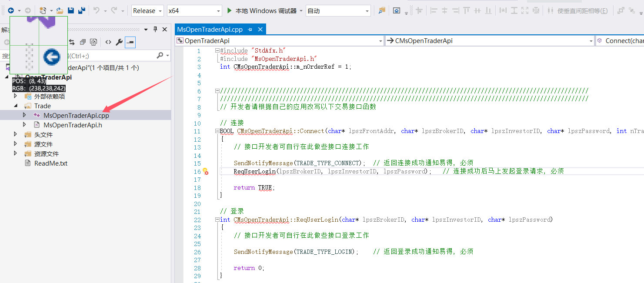Expand the 源文件 folder

click(x=16, y=144)
